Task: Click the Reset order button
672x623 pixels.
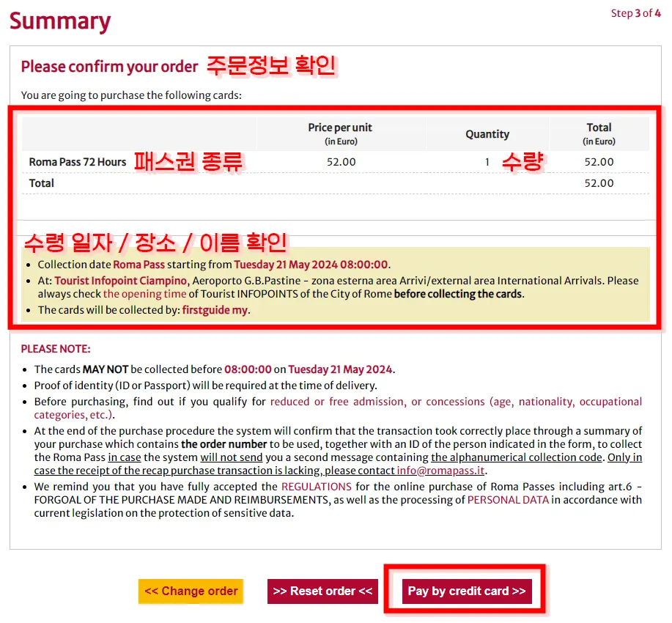Action: (322, 591)
